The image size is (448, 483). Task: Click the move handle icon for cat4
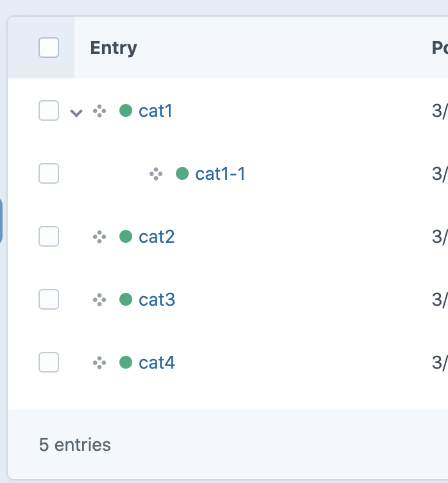[99, 363]
